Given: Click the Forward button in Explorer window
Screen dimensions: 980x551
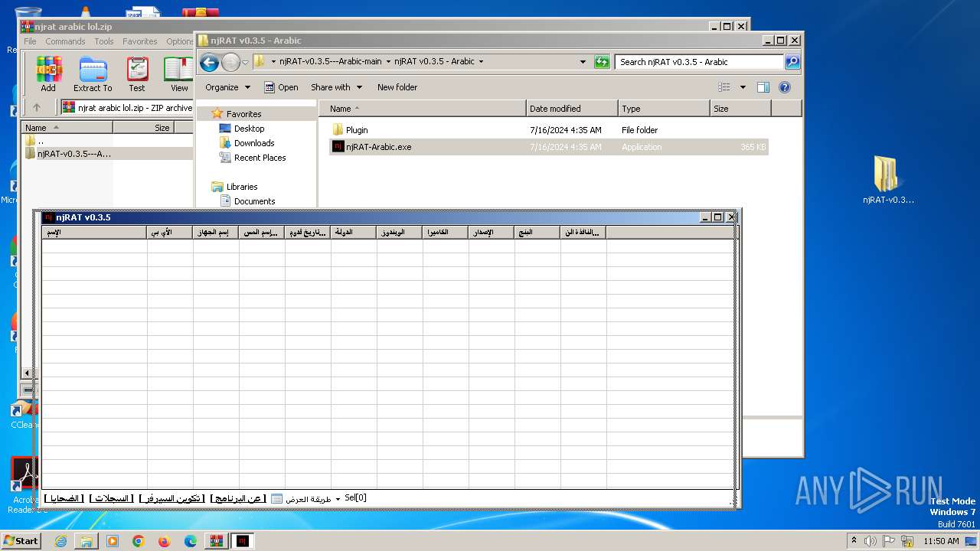Looking at the screenshot, I should (x=230, y=62).
